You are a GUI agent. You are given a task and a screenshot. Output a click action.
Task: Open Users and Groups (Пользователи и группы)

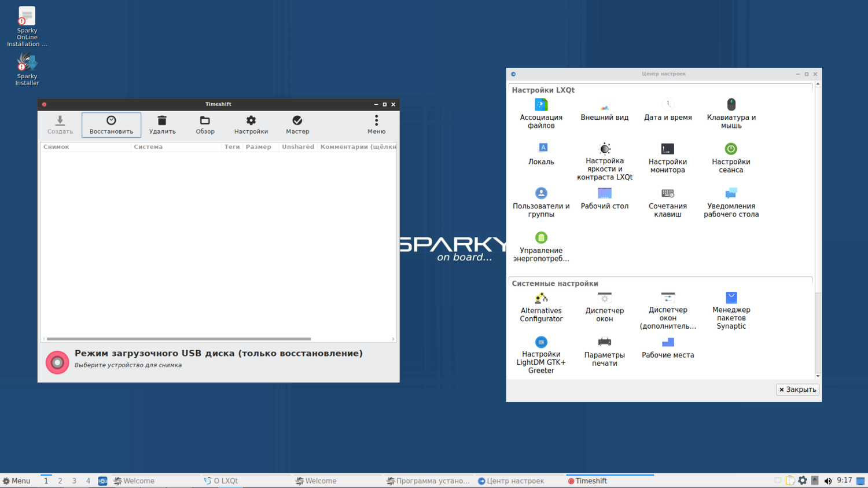point(541,194)
